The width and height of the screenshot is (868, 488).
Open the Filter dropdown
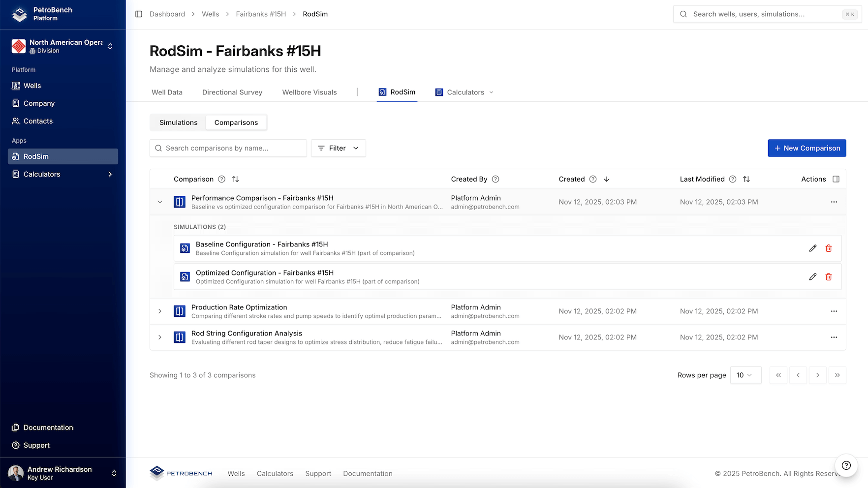338,148
